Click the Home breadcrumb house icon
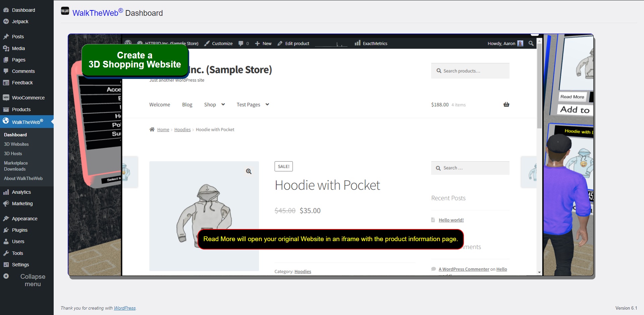 pos(152,129)
